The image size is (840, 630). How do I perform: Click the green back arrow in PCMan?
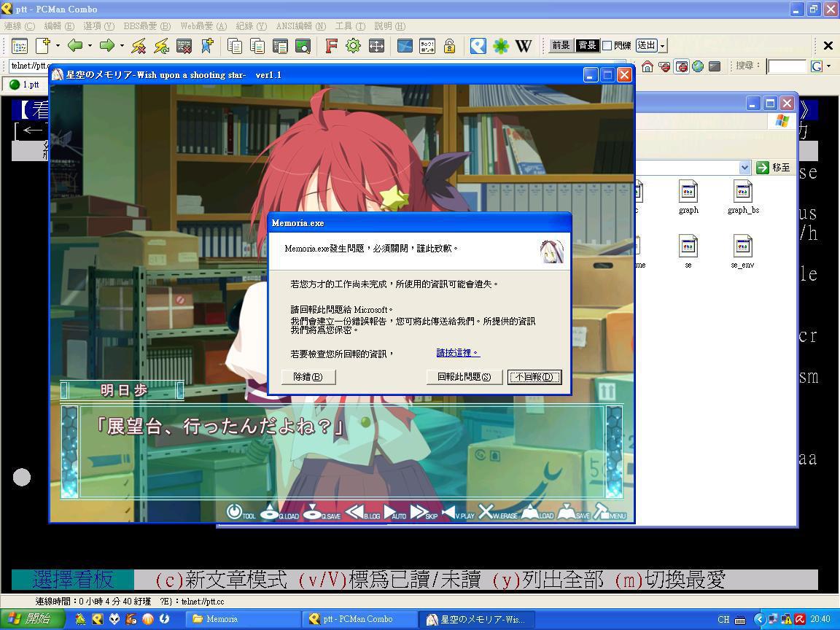[x=75, y=46]
